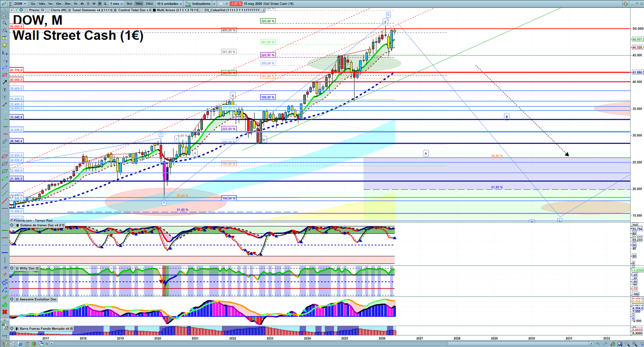
Task: Click the -1,07 % change badge
Action: 236,4
